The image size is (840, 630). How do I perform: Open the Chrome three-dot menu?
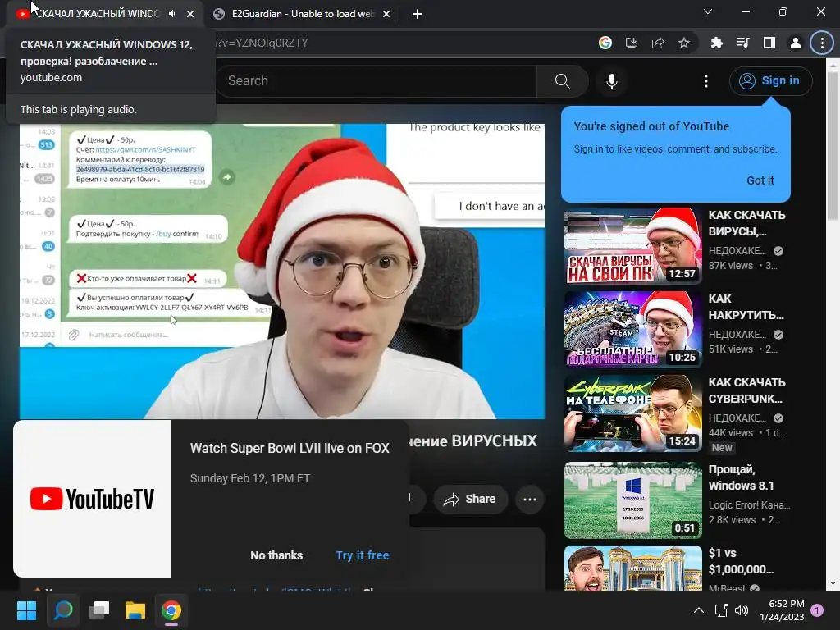tap(822, 43)
